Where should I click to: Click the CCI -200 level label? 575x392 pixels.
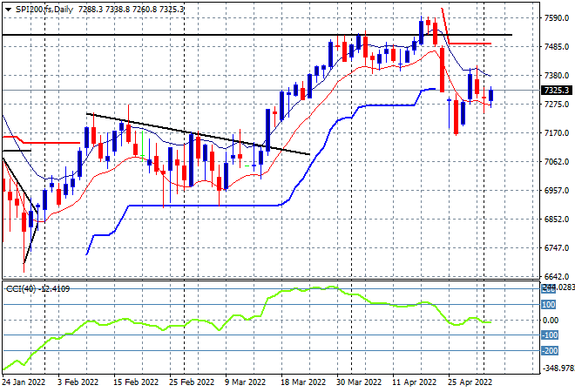pos(550,351)
